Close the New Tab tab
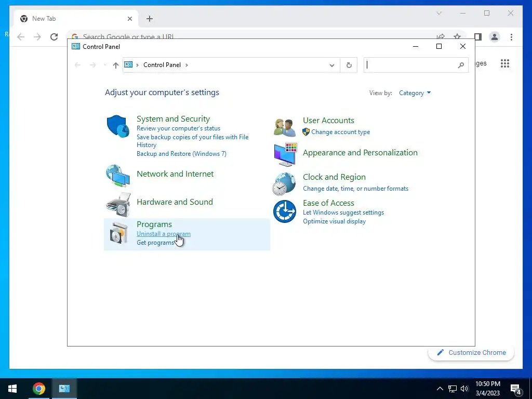532x399 pixels. pyautogui.click(x=129, y=19)
